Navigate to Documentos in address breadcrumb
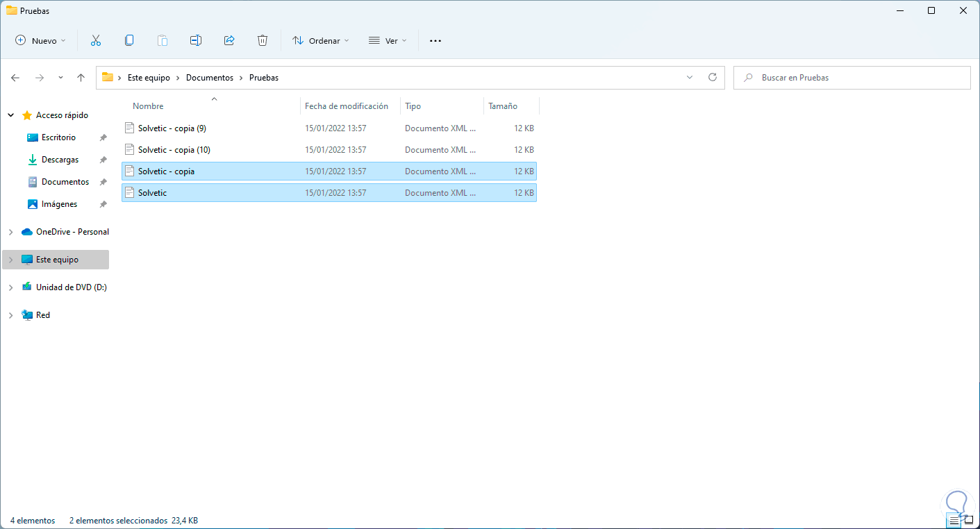 coord(210,78)
